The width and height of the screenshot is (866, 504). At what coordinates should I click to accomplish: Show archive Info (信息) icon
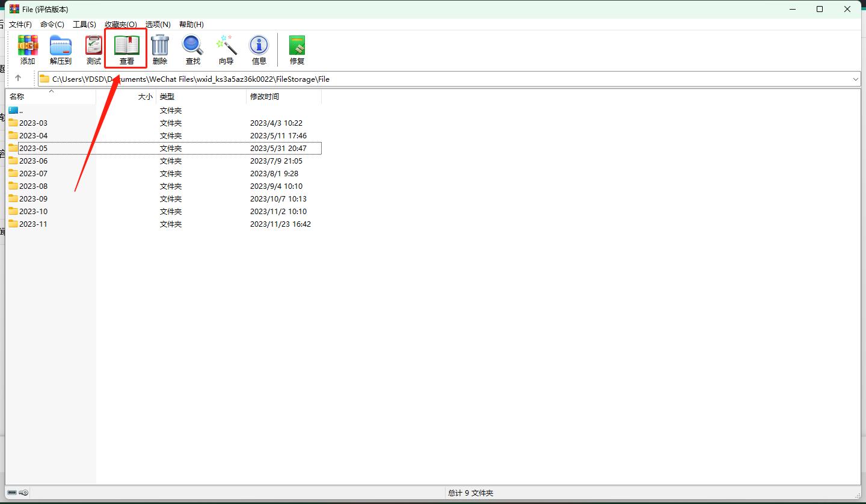pyautogui.click(x=259, y=46)
